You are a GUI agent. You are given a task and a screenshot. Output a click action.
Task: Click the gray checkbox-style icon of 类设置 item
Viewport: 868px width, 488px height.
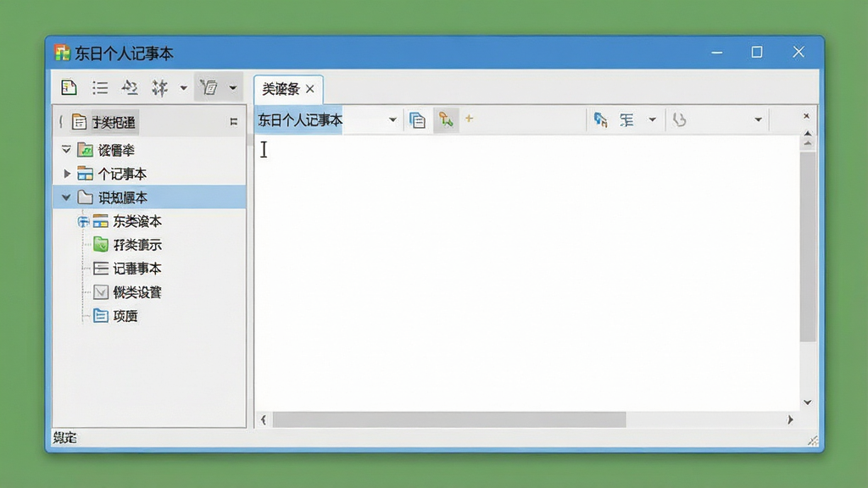tap(101, 291)
